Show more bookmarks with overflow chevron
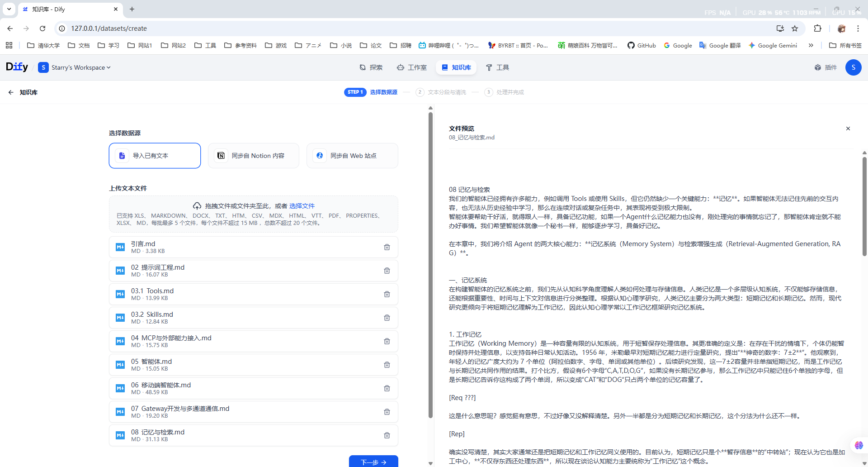Image resolution: width=868 pixels, height=467 pixels. pos(811,45)
